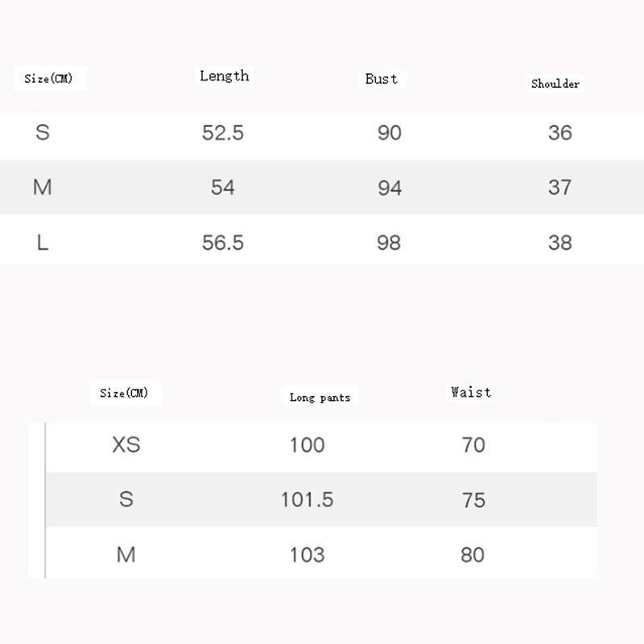This screenshot has height=644, width=644.
Task: Select the L size row label
Action: [x=43, y=242]
